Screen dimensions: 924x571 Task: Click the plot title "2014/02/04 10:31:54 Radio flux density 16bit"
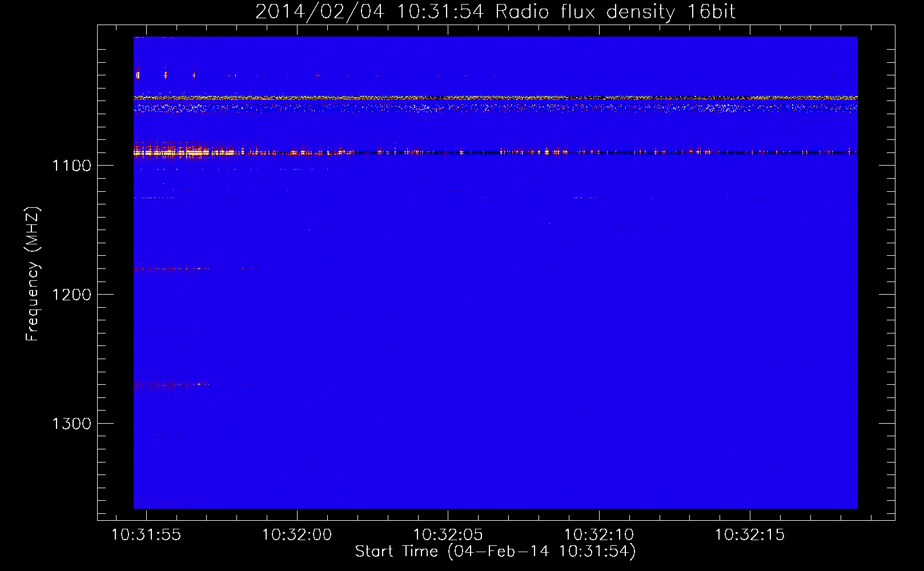click(495, 12)
